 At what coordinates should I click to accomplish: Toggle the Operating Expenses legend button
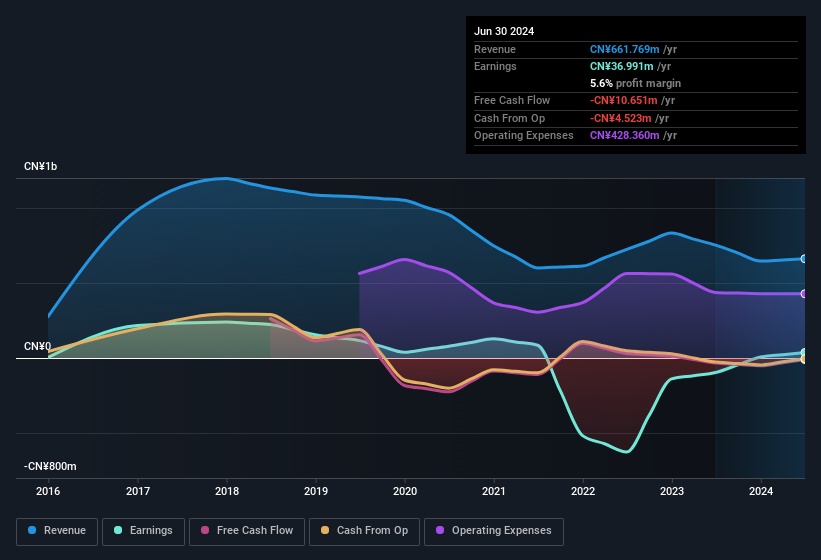click(x=494, y=531)
